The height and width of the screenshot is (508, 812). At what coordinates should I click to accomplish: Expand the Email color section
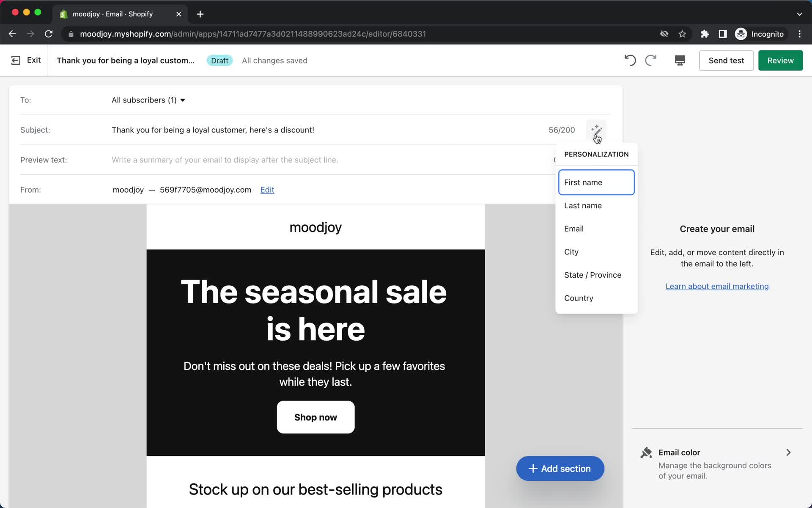[x=789, y=453]
